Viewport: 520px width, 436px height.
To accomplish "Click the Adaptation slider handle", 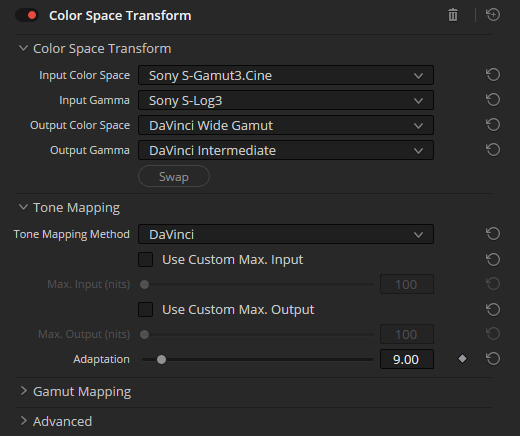I will (161, 360).
